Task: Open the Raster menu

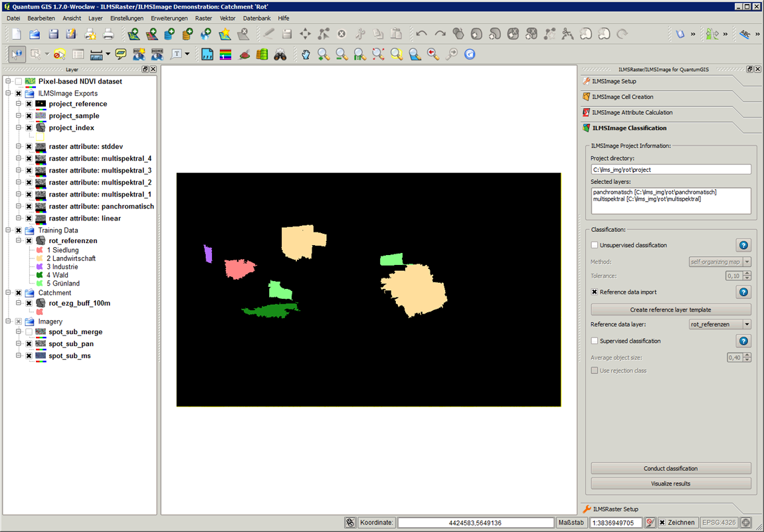Action: coord(203,19)
